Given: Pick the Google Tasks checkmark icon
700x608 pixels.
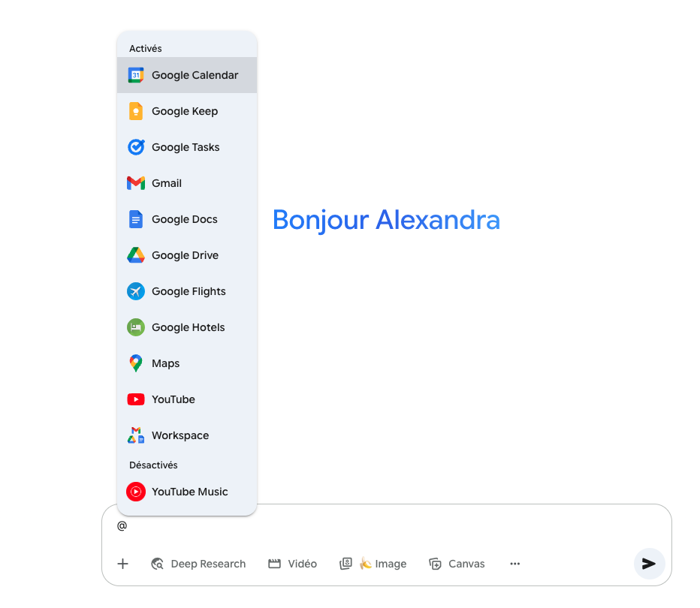Looking at the screenshot, I should pos(136,147).
